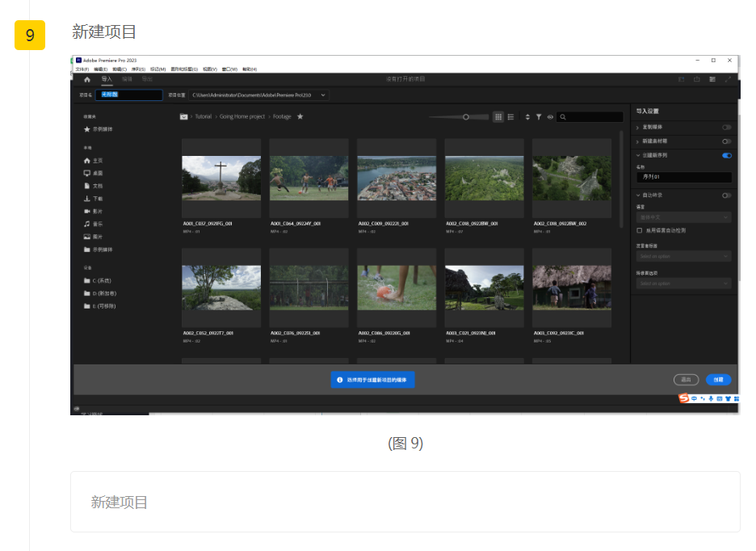756x551 pixels.
Task: Click the 退出 exit button
Action: click(686, 380)
